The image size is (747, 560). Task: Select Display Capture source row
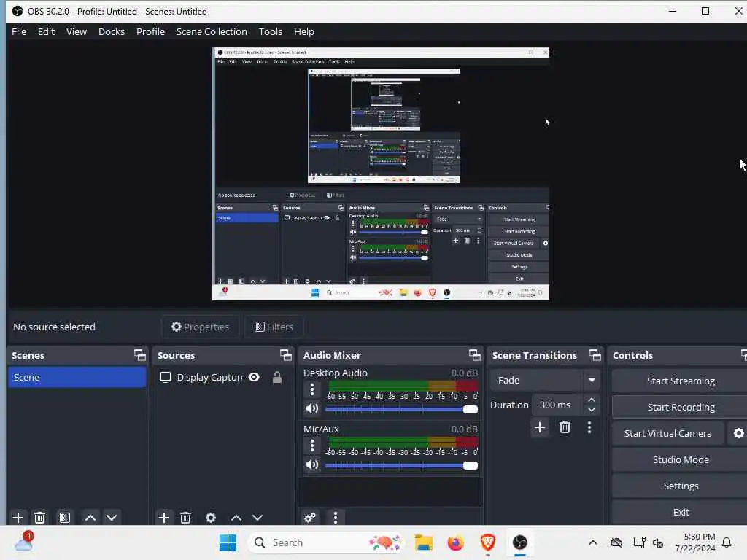(x=223, y=377)
